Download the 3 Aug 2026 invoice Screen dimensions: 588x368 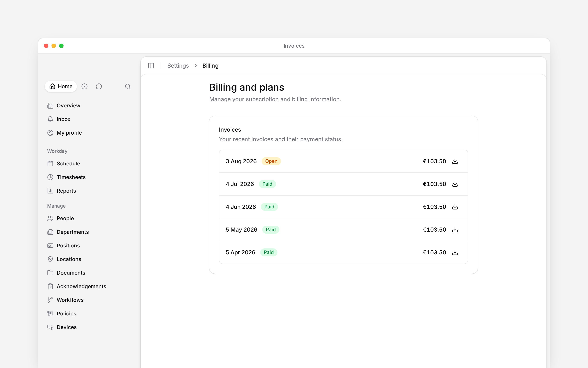[455, 161]
